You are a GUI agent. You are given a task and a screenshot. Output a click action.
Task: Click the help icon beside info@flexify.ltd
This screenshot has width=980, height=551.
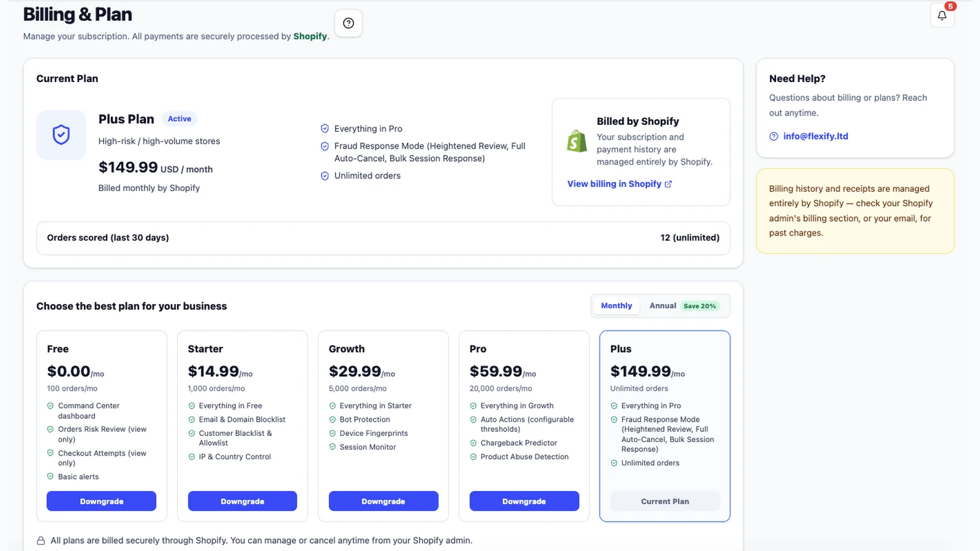coord(774,137)
